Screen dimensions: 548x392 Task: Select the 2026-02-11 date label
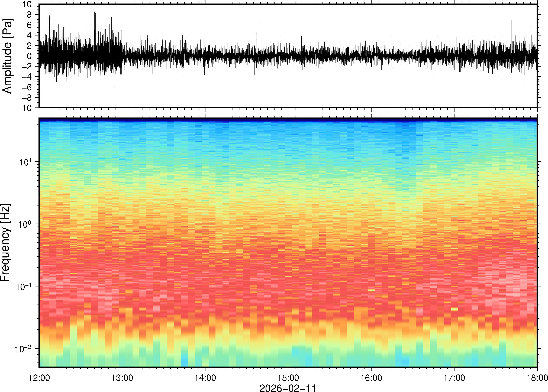[x=287, y=388]
